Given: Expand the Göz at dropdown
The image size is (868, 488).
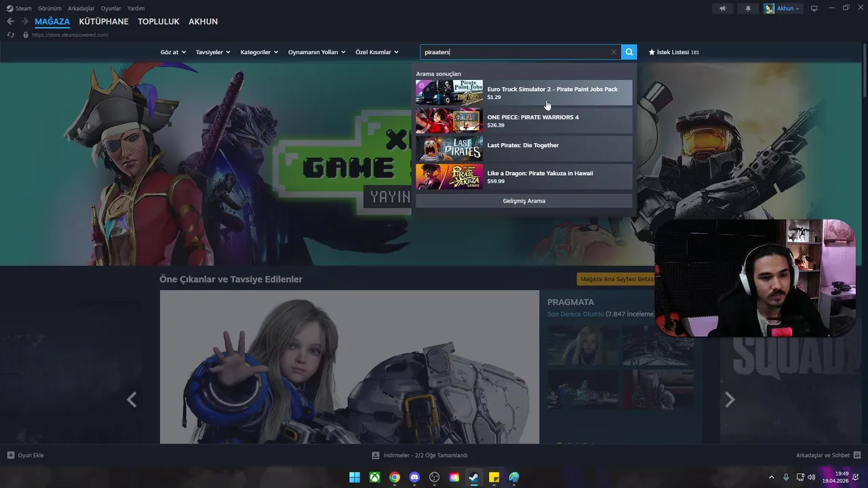Looking at the screenshot, I should (173, 52).
